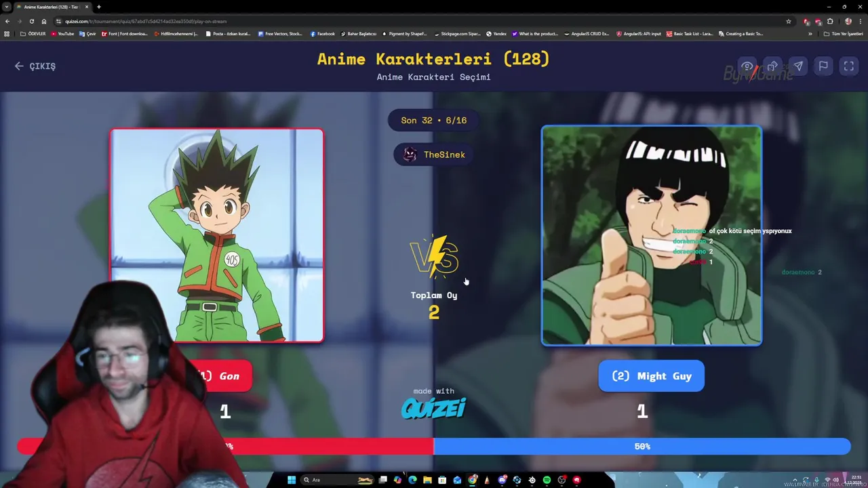868x488 pixels.
Task: Click the browser back arrow
Action: [7, 21]
